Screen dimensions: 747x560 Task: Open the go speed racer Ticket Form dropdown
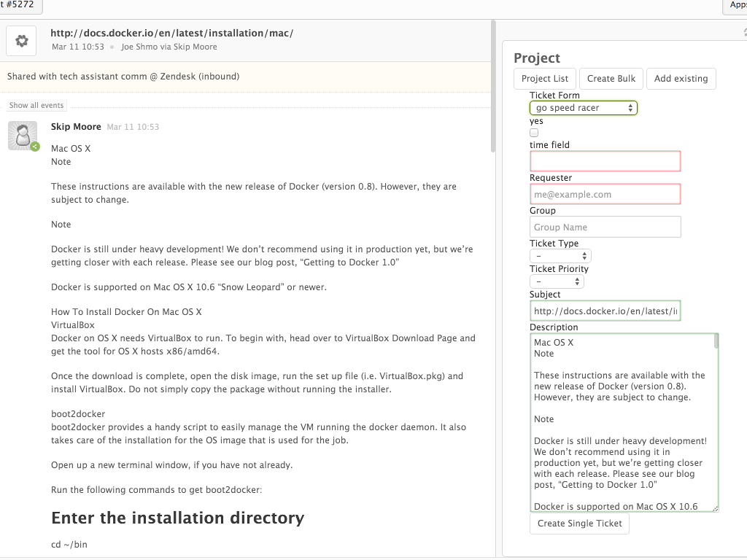coord(583,107)
